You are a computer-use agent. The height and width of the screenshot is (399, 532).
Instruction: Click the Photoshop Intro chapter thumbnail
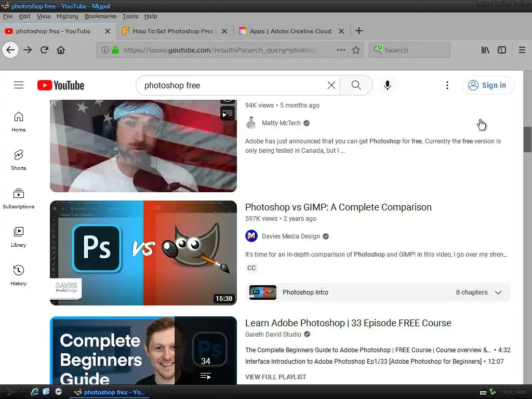point(262,292)
